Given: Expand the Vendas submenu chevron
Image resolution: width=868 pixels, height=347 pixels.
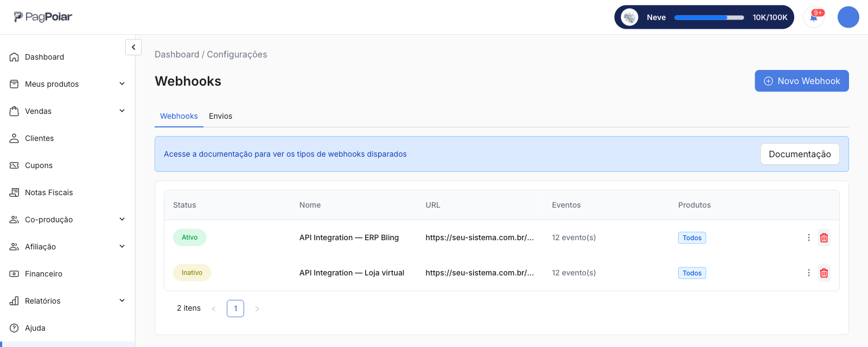Looking at the screenshot, I should [x=122, y=111].
